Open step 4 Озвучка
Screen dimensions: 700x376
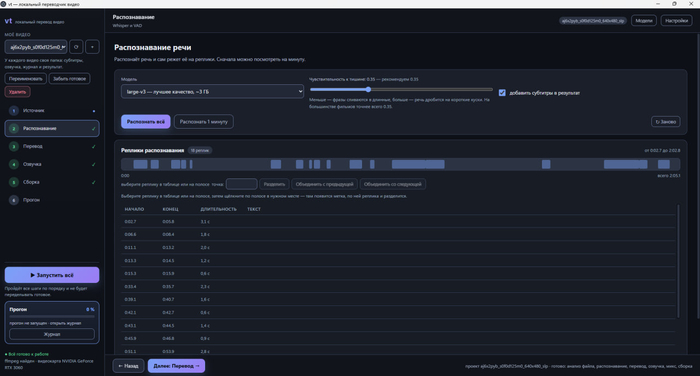coord(52,164)
